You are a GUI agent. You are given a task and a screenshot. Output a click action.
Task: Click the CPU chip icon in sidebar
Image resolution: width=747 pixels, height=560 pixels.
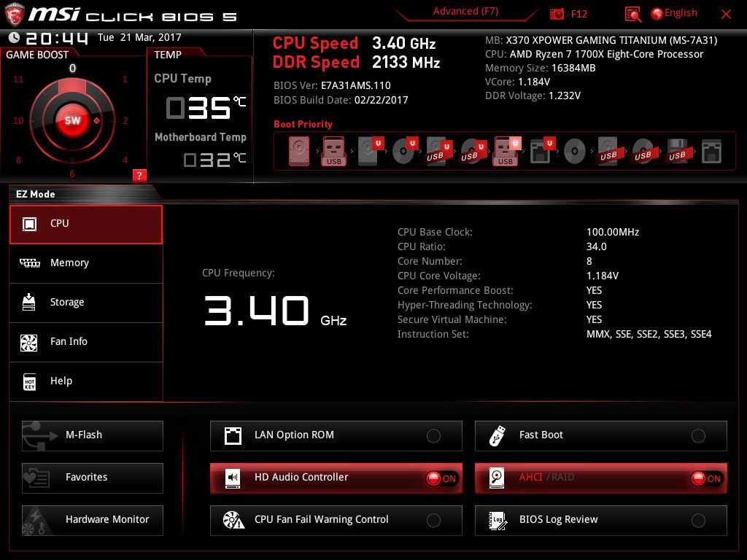[29, 224]
